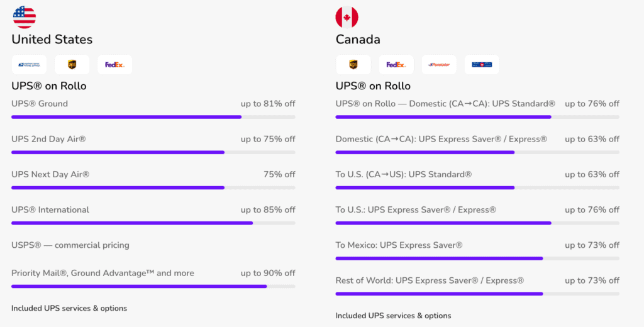Click the UPS 2nd Day Air label
The height and width of the screenshot is (327, 644).
pyautogui.click(x=48, y=139)
